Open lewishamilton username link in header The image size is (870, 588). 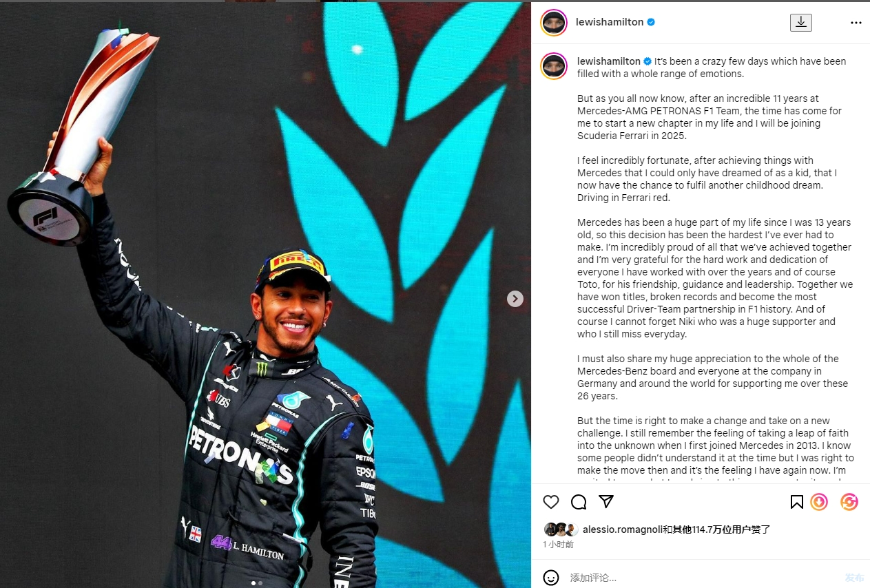pyautogui.click(x=610, y=22)
